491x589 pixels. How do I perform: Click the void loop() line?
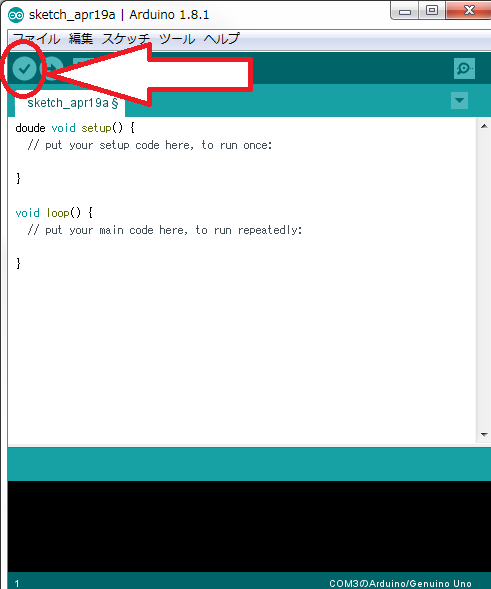coord(54,213)
